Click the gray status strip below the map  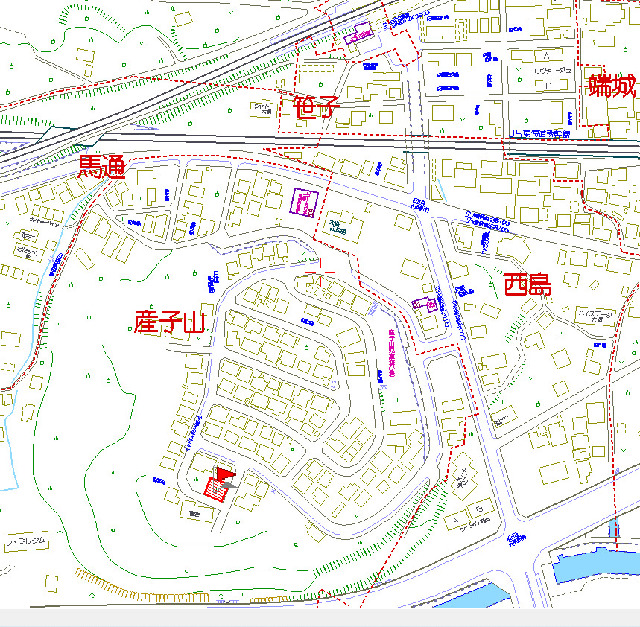320,617
